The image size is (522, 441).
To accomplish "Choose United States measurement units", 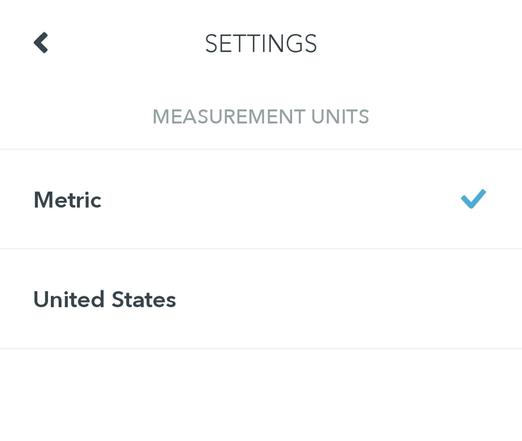I will tap(261, 299).
